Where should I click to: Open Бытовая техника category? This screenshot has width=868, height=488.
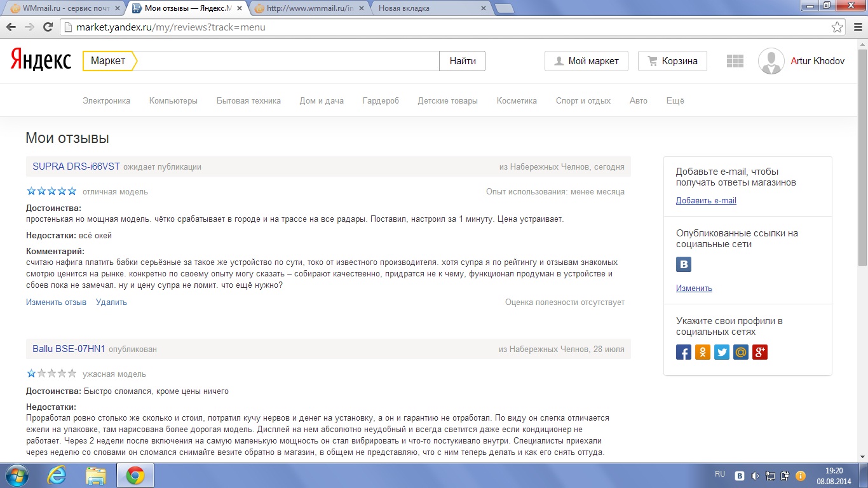coord(248,100)
